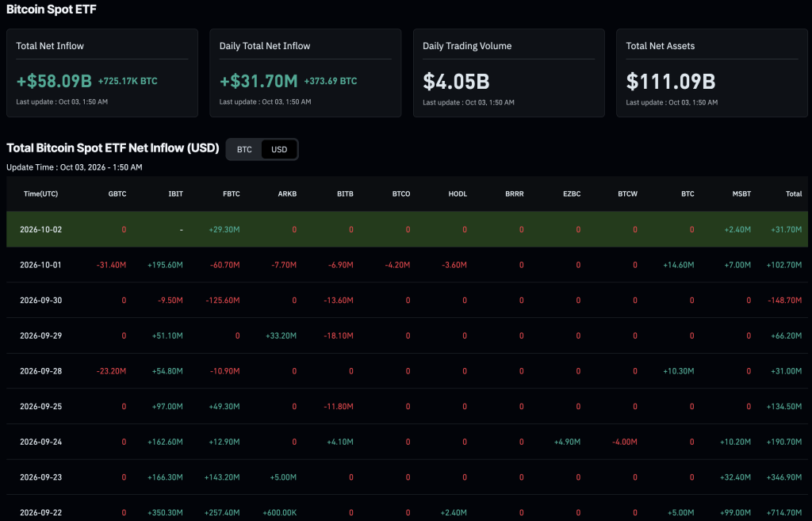Click the 2026-09-29 date cell
This screenshot has width=812, height=521.
click(x=41, y=335)
